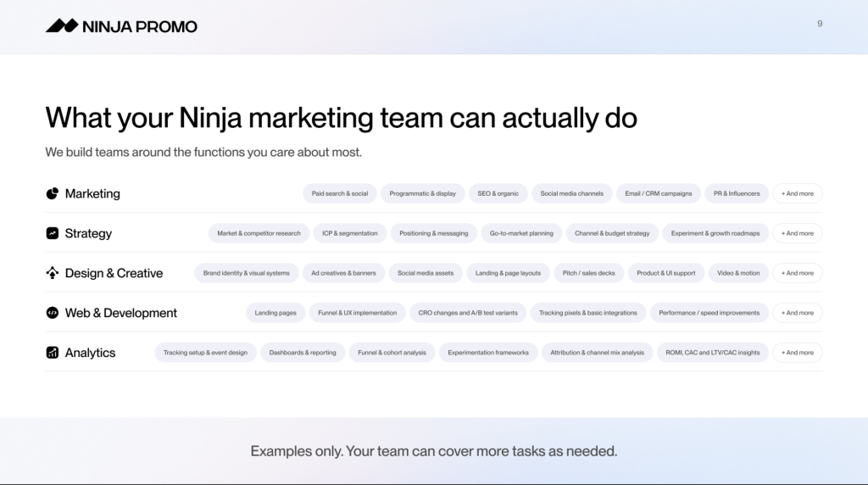Click the Marketing pie chart icon
This screenshot has height=485, width=868.
click(x=52, y=193)
